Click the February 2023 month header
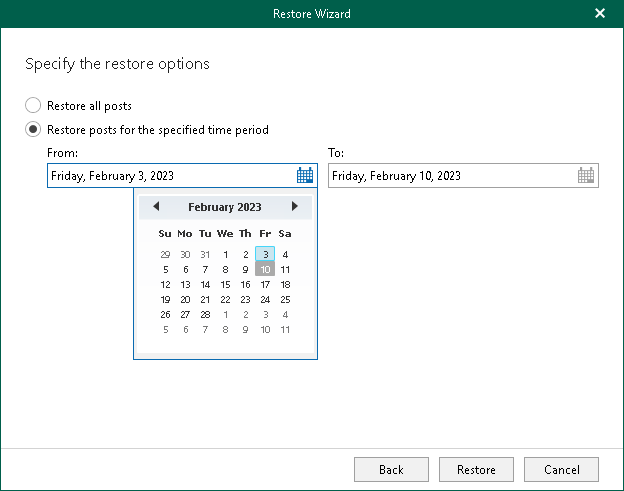 point(225,207)
